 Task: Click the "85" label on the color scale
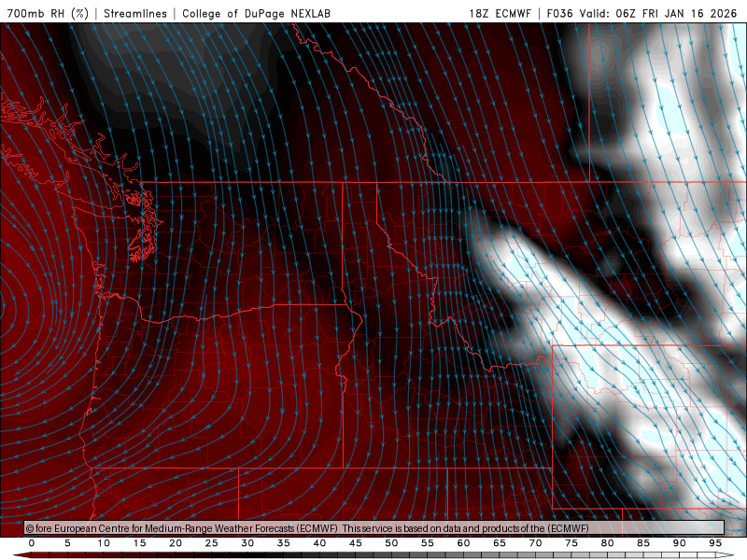click(643, 543)
